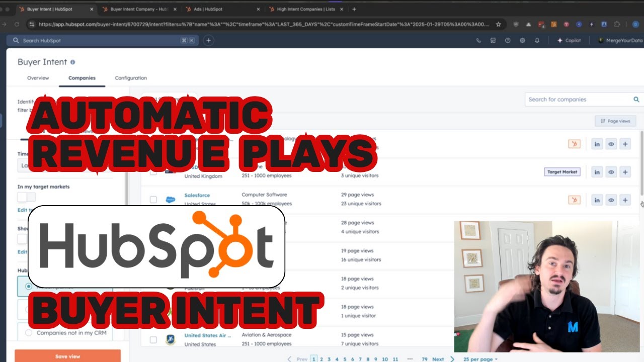Switch to the Configuration tab
This screenshot has width=644, height=362.
click(131, 78)
